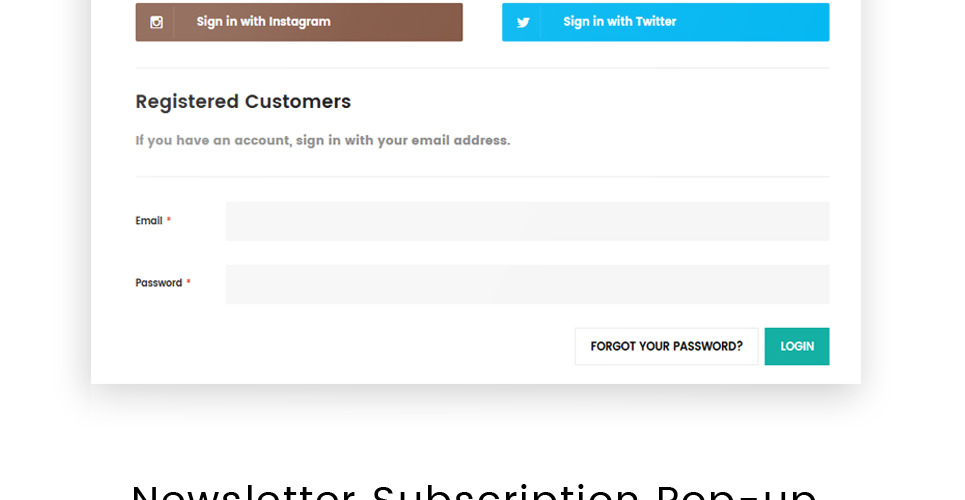The width and height of the screenshot is (965, 500).
Task: Click the Password field label
Action: click(159, 283)
